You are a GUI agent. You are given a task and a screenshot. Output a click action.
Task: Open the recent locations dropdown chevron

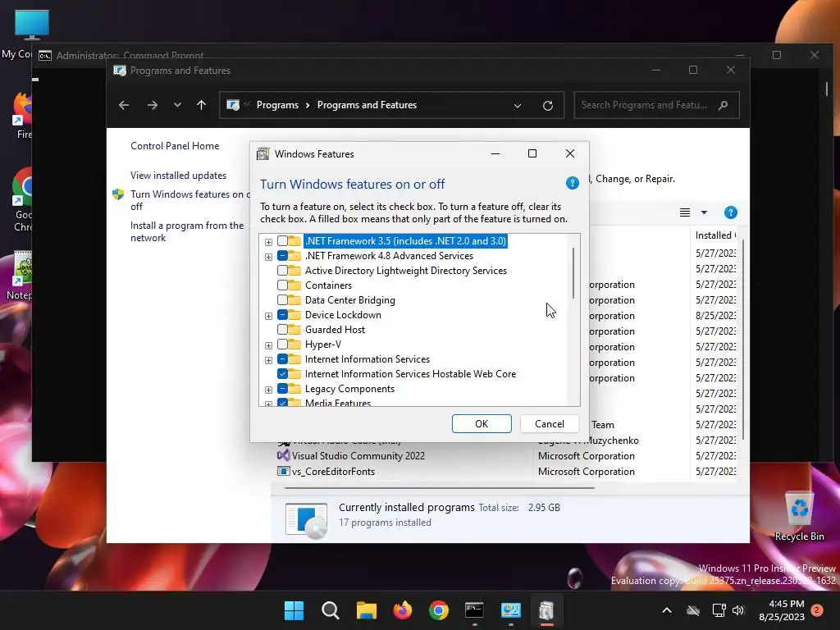pos(177,105)
